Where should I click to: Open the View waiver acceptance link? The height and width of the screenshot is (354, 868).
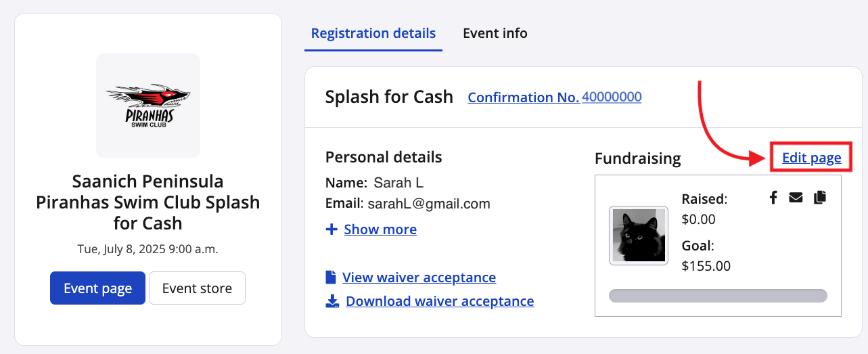point(419,278)
